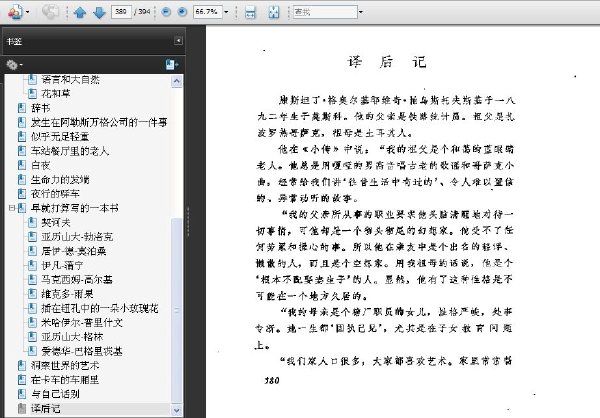The width and height of the screenshot is (600, 418).
Task: Click the page number 380 at page bottom
Action: click(x=272, y=380)
